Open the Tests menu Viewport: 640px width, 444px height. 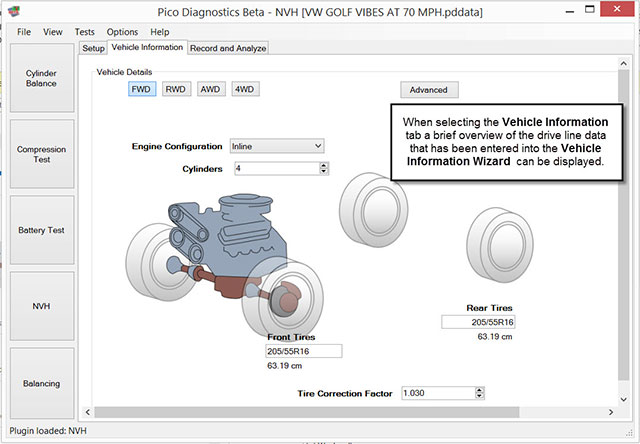pos(84,32)
